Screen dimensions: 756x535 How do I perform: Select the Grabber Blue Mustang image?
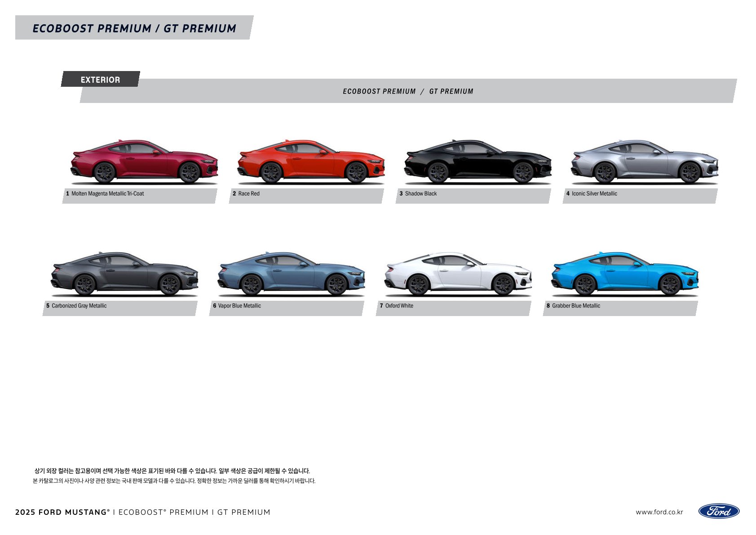coord(624,274)
